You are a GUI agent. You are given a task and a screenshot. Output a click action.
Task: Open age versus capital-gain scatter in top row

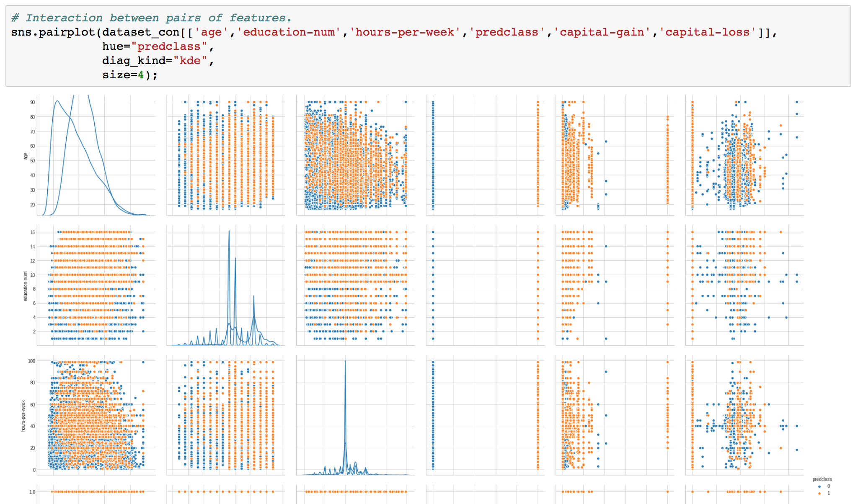pyautogui.click(x=615, y=155)
